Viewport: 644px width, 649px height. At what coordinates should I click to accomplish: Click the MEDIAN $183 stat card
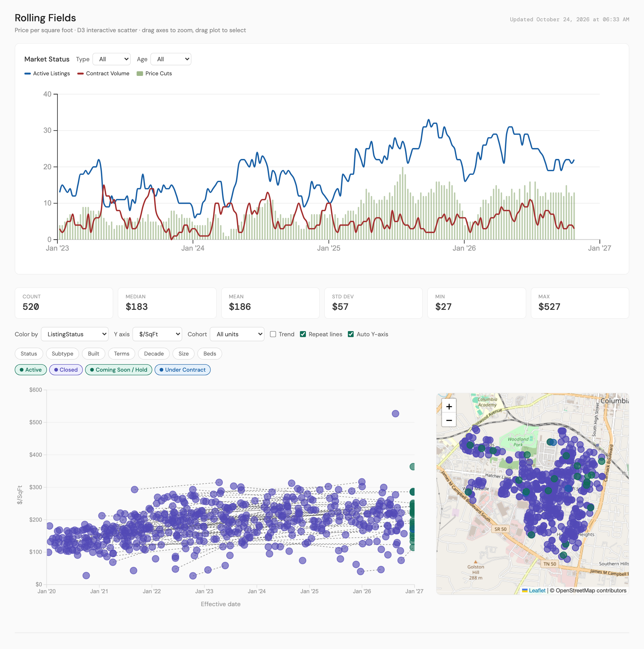167,303
